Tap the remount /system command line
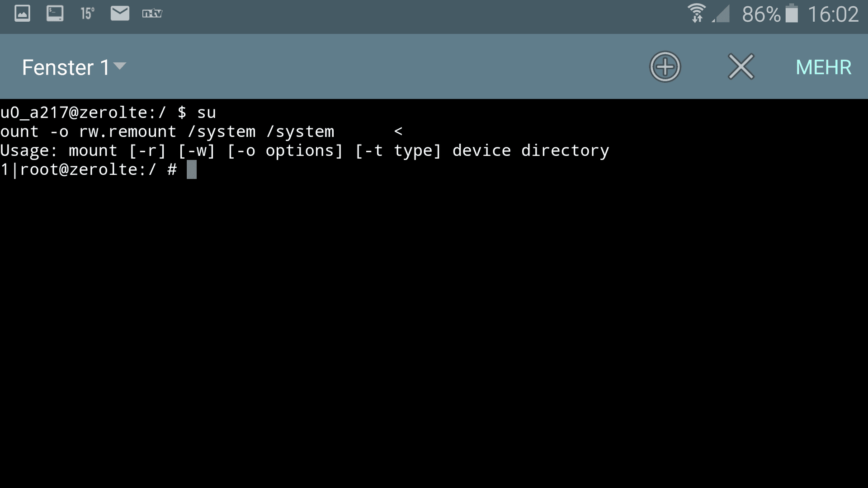Viewport: 868px width, 488px height. [201, 131]
